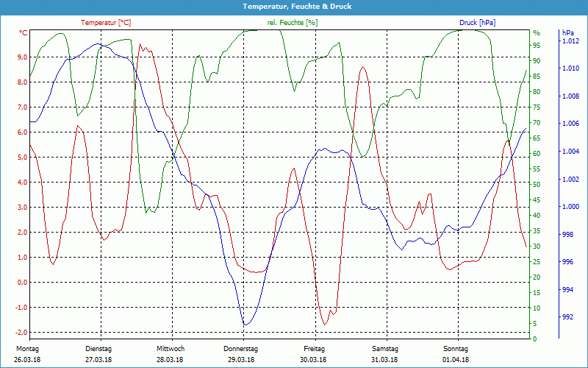588x368 pixels.
Task: Click temperature axis value '-1,0'
Action: pos(21,308)
